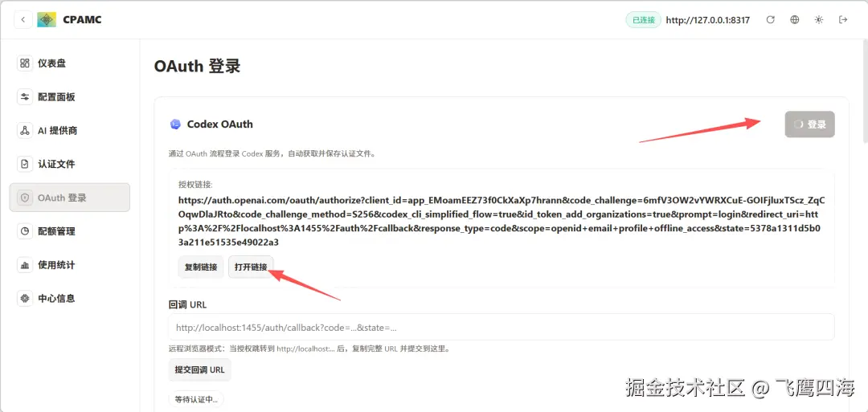The width and height of the screenshot is (868, 412).
Task: Click the 认证文件 file icon
Action: 24,165
